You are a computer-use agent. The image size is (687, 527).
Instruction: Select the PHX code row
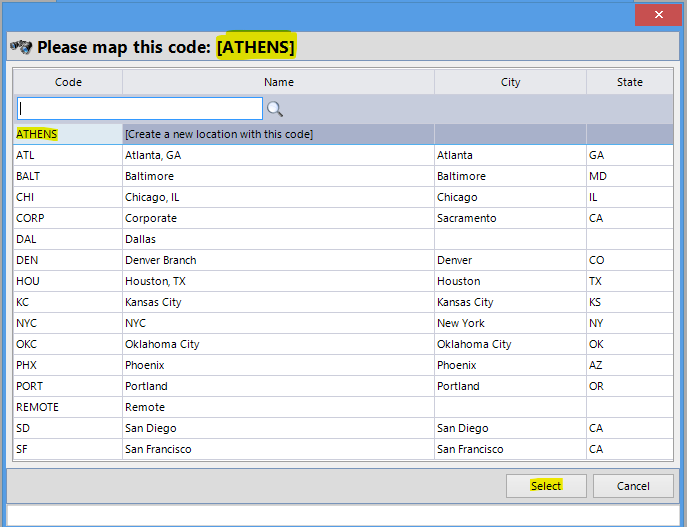pos(68,365)
